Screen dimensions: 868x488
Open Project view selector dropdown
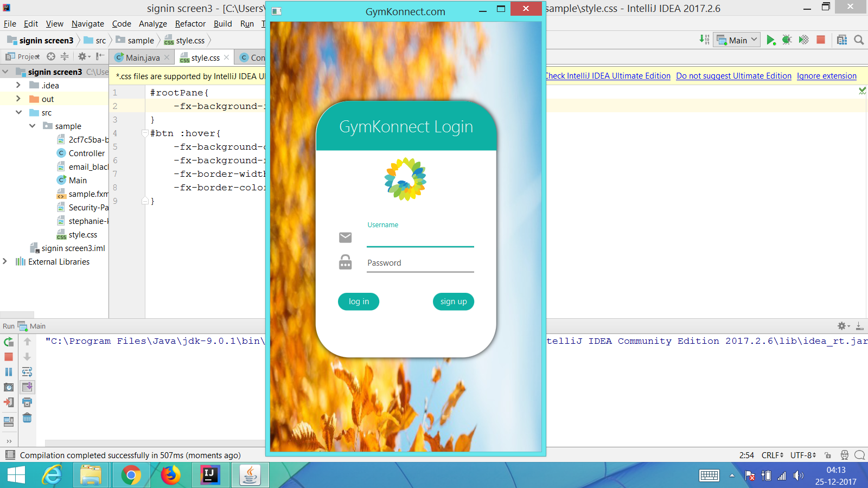pos(22,56)
